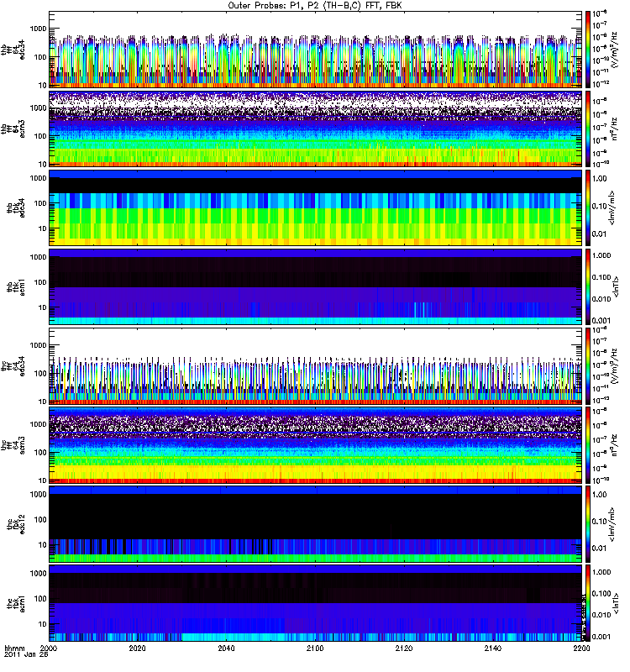The image size is (630, 672).
Task: Click the plot title Outer Probes P1, P2
Action: 315,5
